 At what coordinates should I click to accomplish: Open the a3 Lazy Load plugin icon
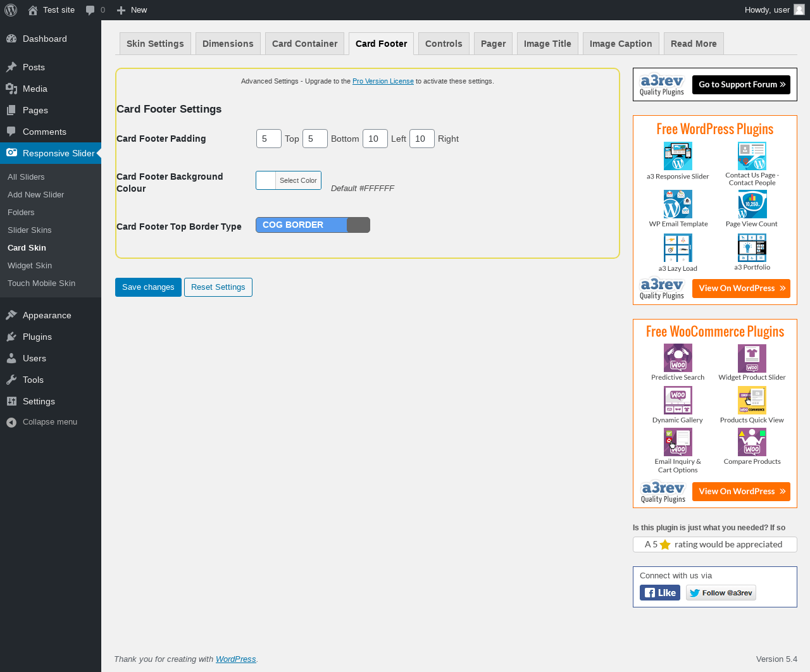(678, 248)
